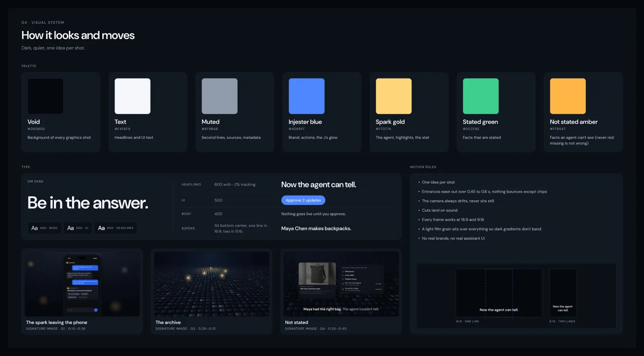The height and width of the screenshot is (356, 644).
Task: Click Brand, actions, the J's glow text
Action: [313, 138]
